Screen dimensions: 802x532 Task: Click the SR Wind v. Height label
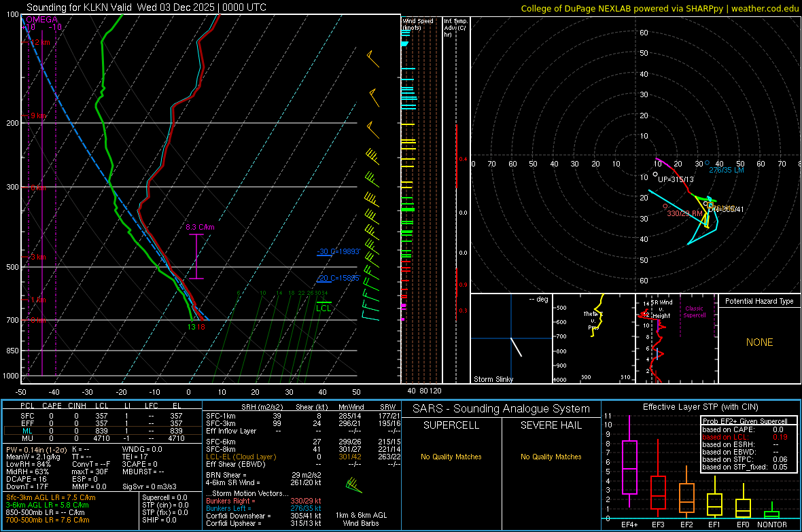(x=663, y=309)
